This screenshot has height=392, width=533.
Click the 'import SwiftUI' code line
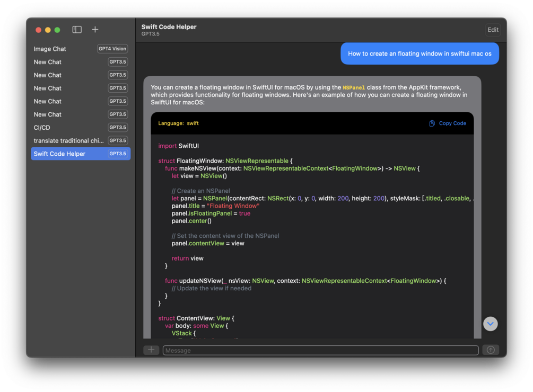pyautogui.click(x=178, y=146)
